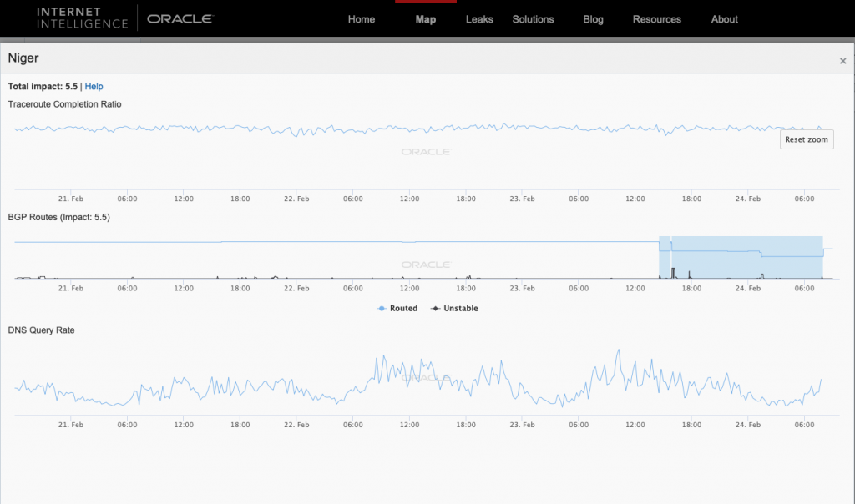The image size is (855, 504).
Task: Open the About page
Action: [724, 19]
